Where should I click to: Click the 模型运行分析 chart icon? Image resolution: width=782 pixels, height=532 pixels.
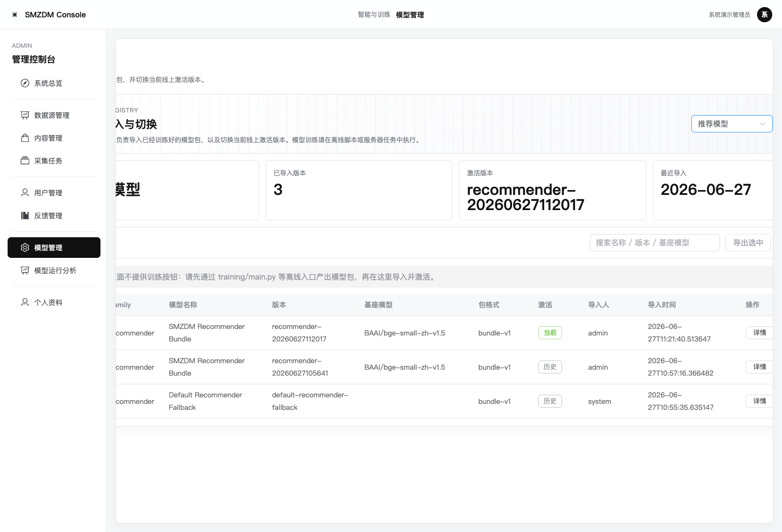click(x=25, y=270)
